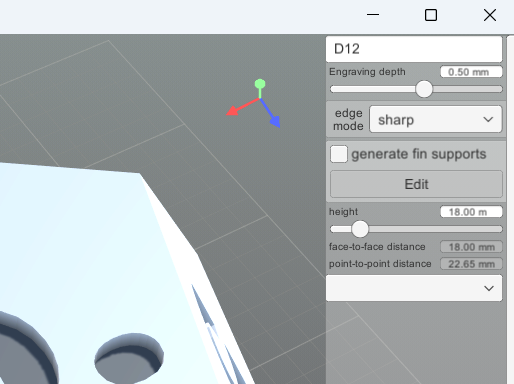Click the D12 name input field
This screenshot has height=384, width=514.
click(414, 49)
